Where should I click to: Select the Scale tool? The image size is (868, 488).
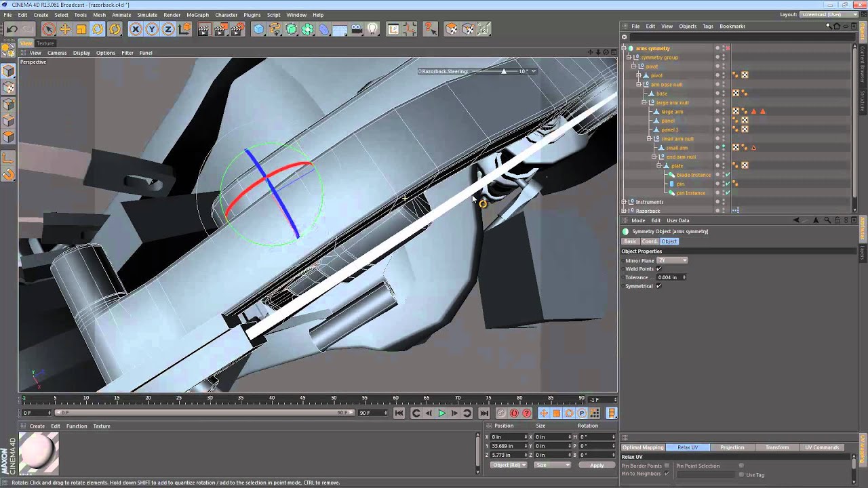pos(81,29)
